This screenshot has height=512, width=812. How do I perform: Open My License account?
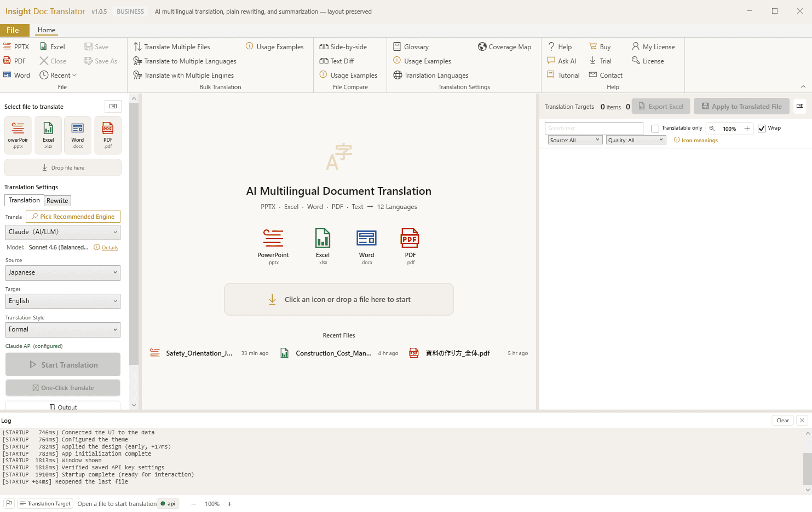pyautogui.click(x=653, y=47)
